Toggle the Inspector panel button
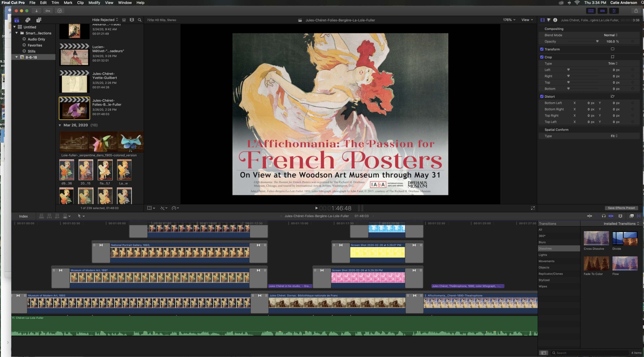The image size is (644, 357). (x=614, y=11)
